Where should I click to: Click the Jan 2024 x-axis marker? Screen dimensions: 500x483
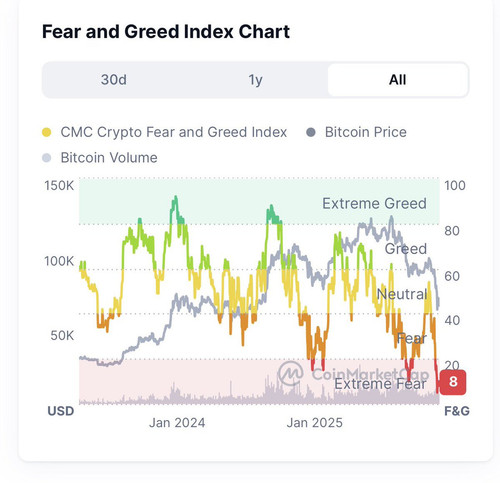177,423
